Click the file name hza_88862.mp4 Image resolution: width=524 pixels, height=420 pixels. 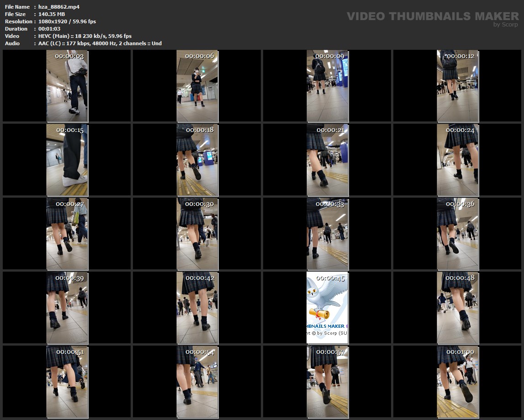59,7
